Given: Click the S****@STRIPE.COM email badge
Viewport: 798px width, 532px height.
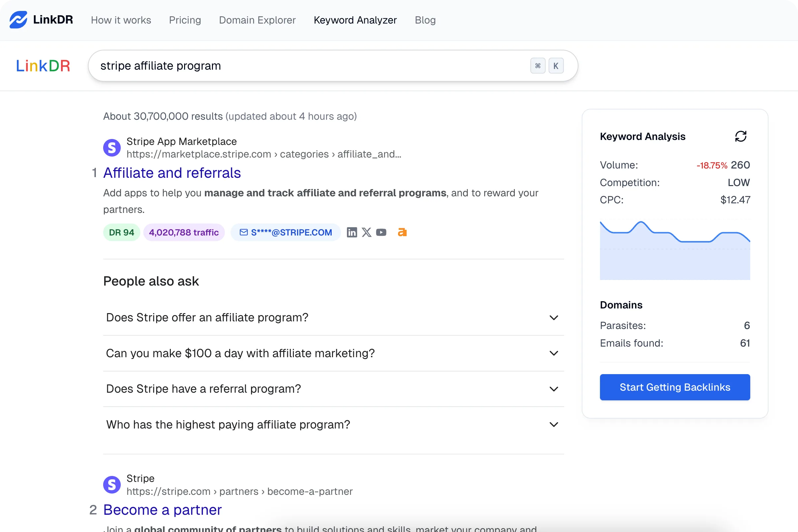Looking at the screenshot, I should (286, 233).
